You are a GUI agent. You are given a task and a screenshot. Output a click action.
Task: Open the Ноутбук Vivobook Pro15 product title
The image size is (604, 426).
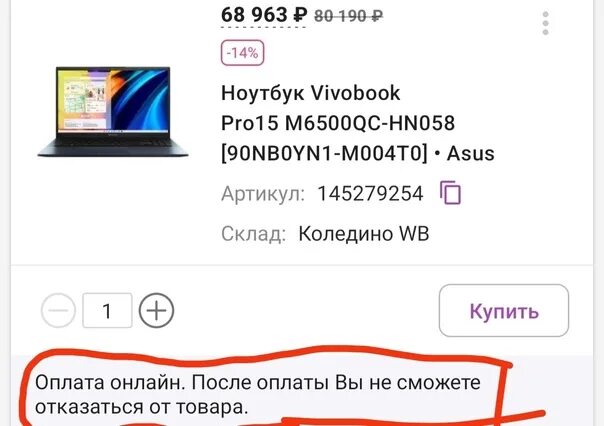pyautogui.click(x=357, y=123)
